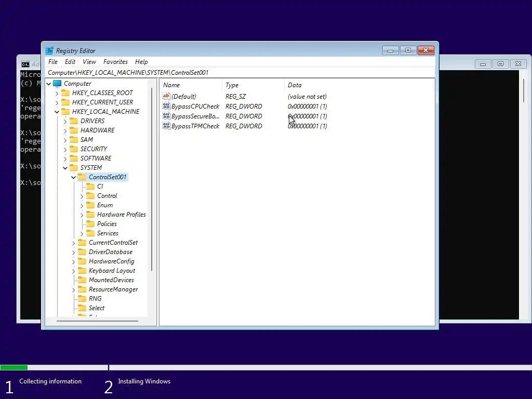Image resolution: width=532 pixels, height=399 pixels.
Task: Open the Favorites menu
Action: tap(115, 62)
